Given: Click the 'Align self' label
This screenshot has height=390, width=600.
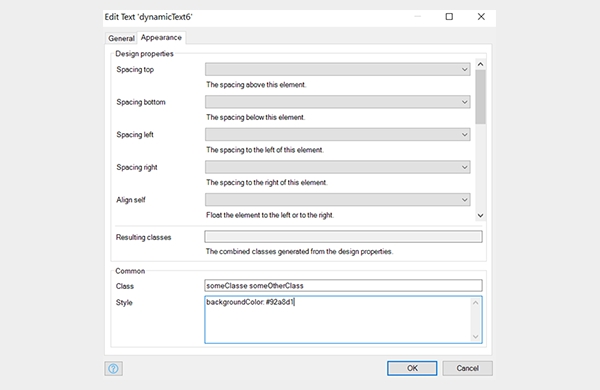Looking at the screenshot, I should (131, 200).
